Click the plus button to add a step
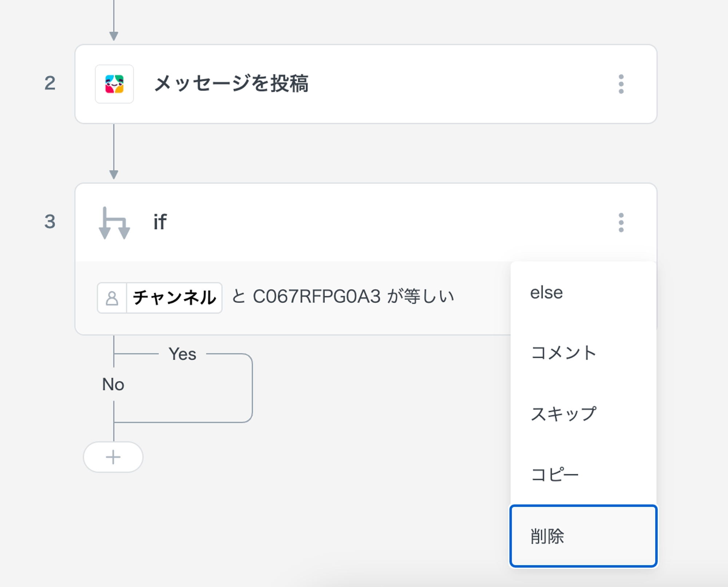Image resolution: width=728 pixels, height=587 pixels. click(113, 457)
